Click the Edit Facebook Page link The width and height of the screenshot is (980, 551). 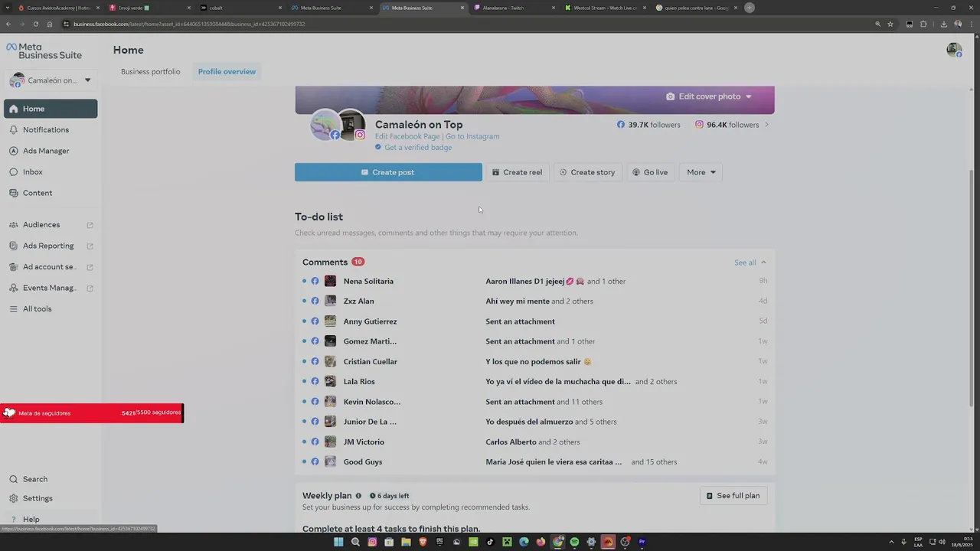[x=407, y=136]
